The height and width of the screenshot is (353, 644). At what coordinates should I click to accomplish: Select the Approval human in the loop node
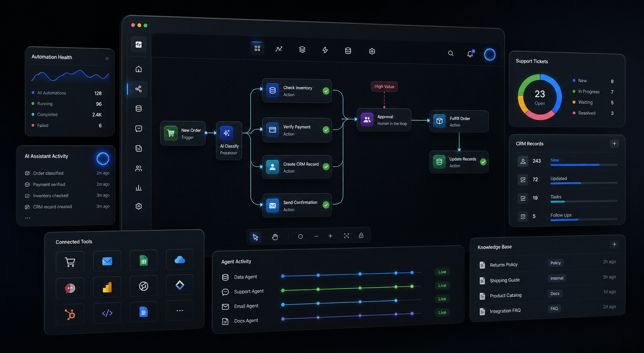pos(384,120)
